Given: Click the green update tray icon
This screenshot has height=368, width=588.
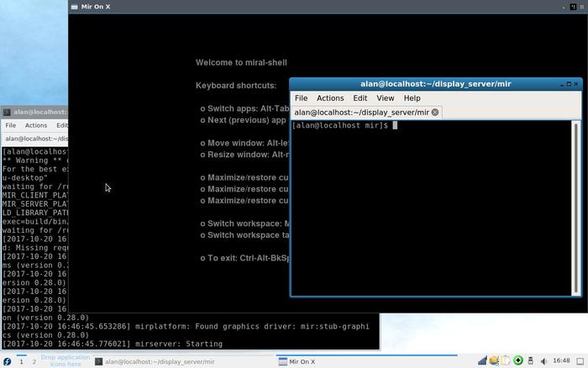Looking at the screenshot, I should point(518,361).
